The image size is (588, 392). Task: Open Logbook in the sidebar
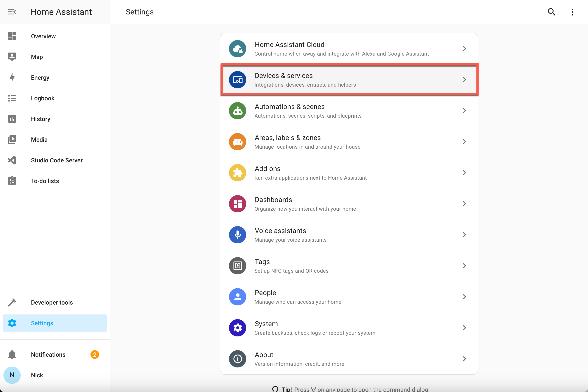42,98
